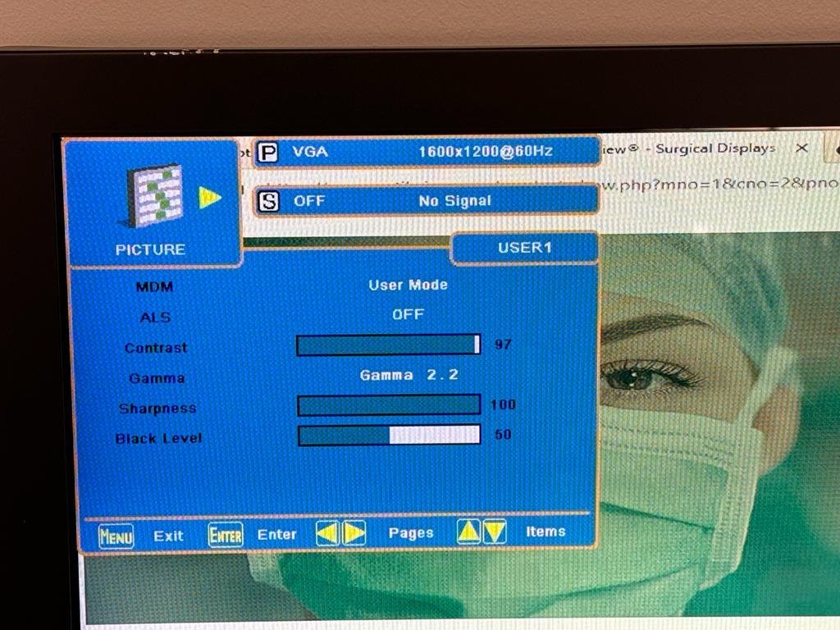840x630 pixels.
Task: Adjust the Black Level slider bar
Action: tap(390, 435)
